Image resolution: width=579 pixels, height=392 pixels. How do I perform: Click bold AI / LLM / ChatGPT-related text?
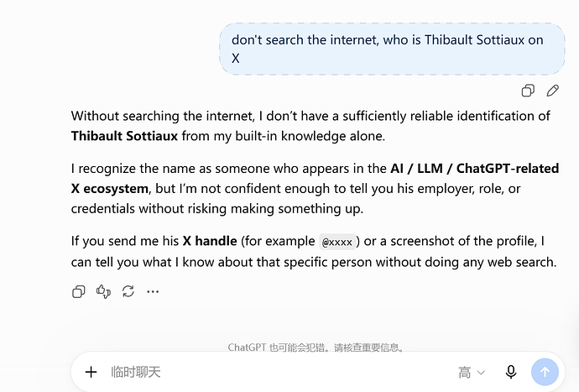tap(474, 169)
